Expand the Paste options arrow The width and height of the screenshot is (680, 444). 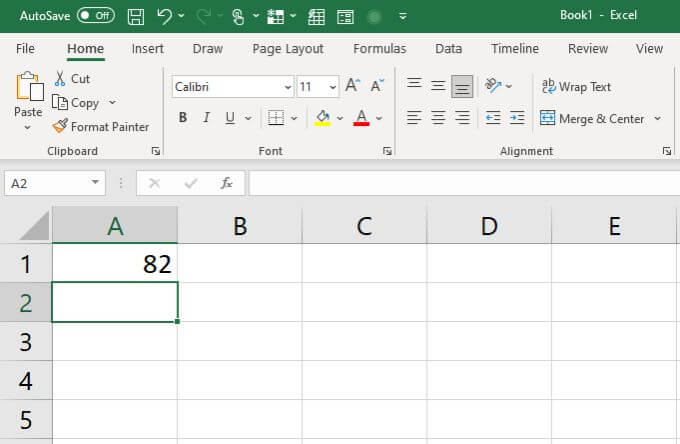coord(27,127)
